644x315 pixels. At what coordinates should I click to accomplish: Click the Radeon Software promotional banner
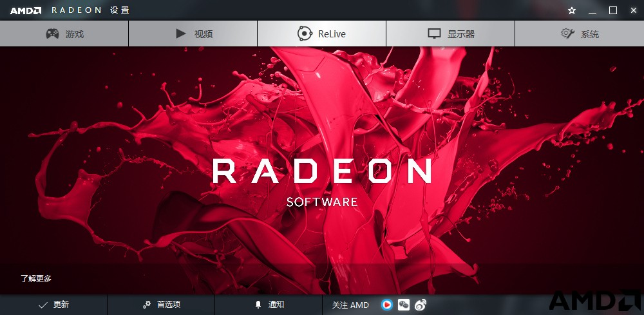click(322, 171)
